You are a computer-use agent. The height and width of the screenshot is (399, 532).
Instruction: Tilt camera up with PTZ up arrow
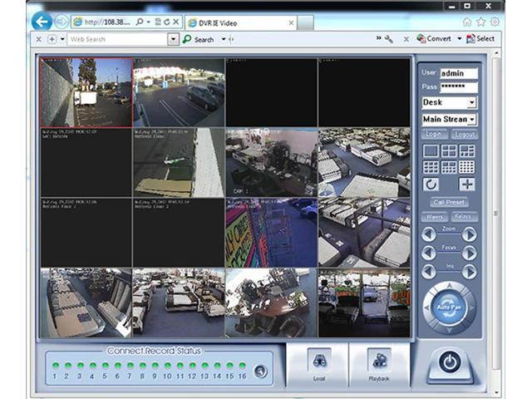pos(449,286)
